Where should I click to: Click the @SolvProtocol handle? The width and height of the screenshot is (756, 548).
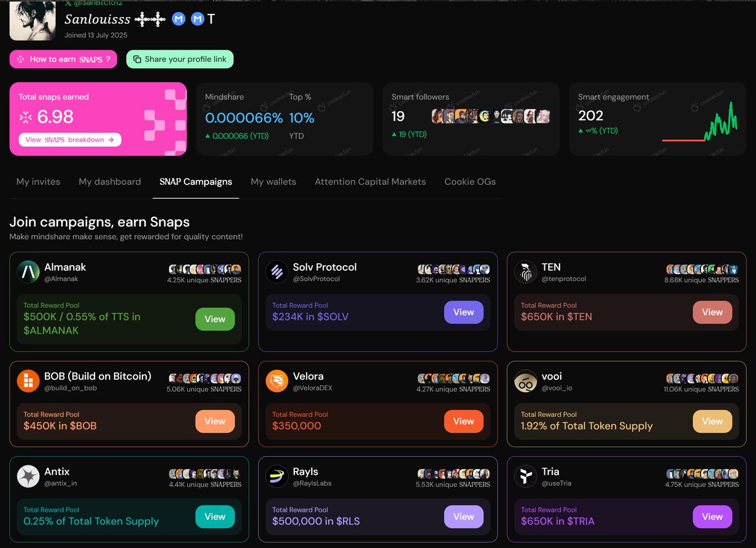point(316,279)
